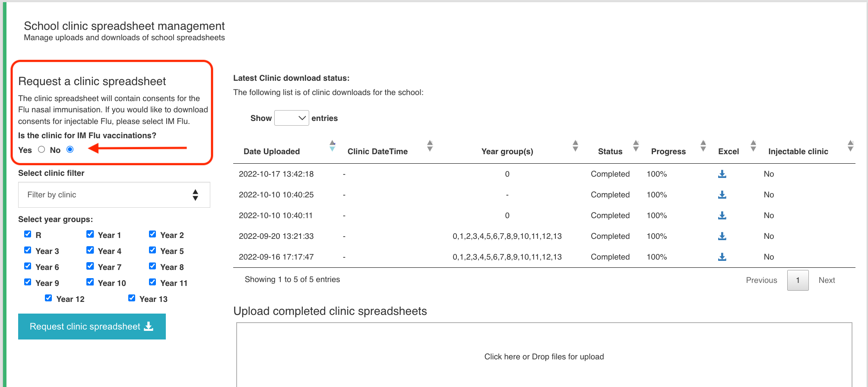868x387 pixels.
Task: Sort table by Injectable clinic column arrows
Action: [850, 146]
